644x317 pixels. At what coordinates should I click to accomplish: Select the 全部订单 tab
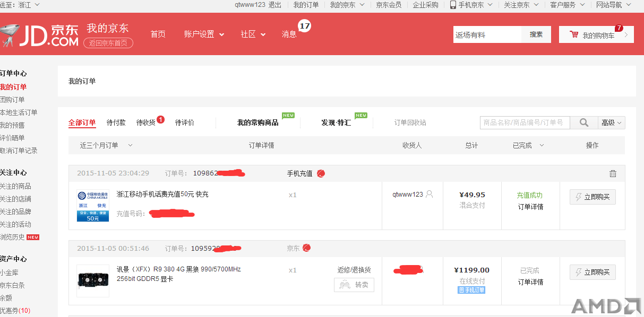click(82, 122)
